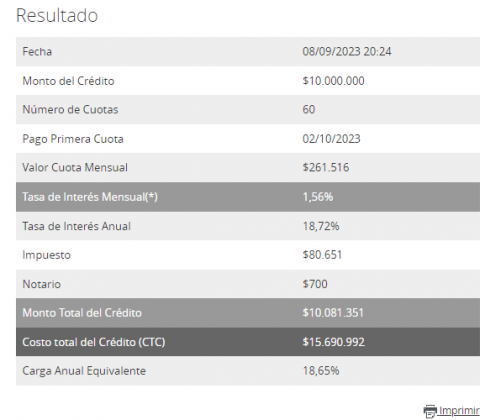The image size is (485, 420).
Task: Click Carga Anual Equivalente 18,65%
Action: tap(321, 371)
